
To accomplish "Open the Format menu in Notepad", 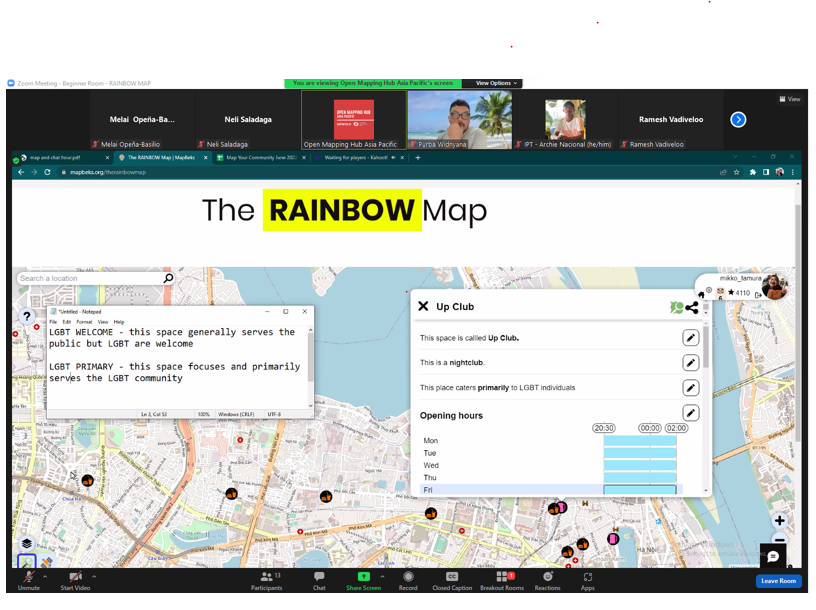I will [84, 322].
